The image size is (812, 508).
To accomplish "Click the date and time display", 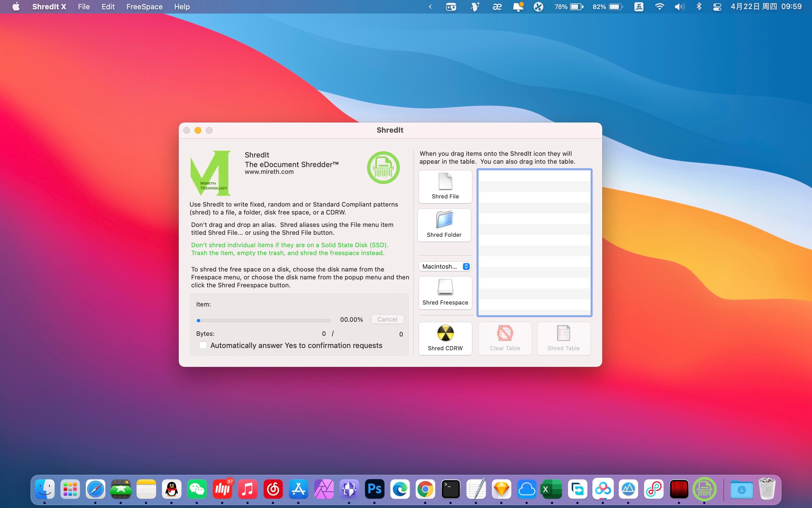I will tap(766, 7).
